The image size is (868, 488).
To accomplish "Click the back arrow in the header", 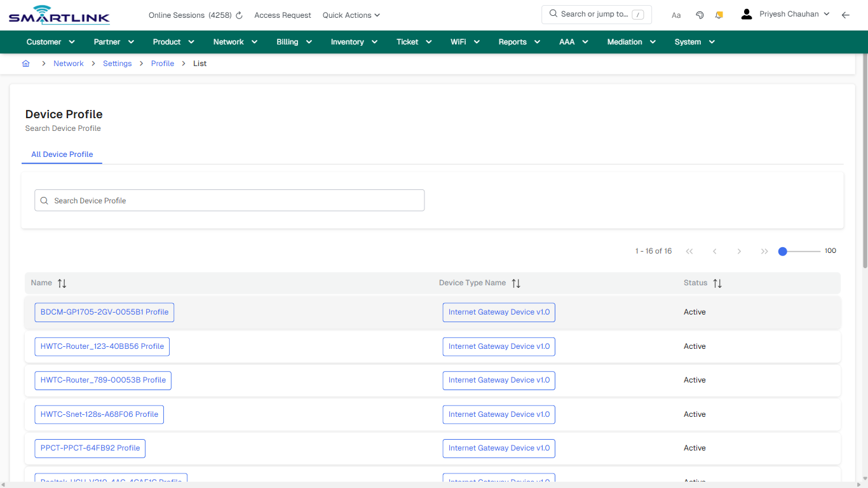I will click(x=846, y=15).
